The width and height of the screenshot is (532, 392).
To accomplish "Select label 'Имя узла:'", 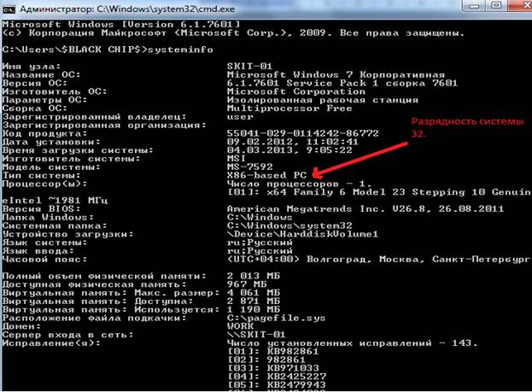I will click(32, 66).
